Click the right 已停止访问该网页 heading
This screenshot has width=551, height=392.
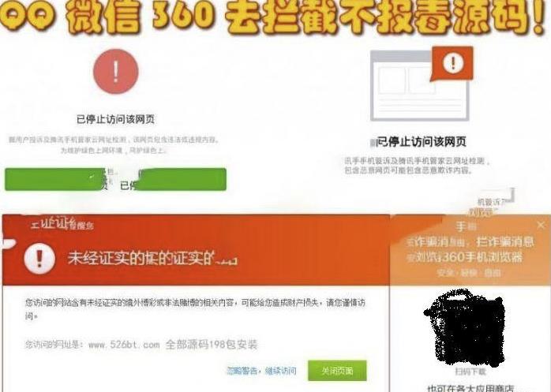pos(421,142)
